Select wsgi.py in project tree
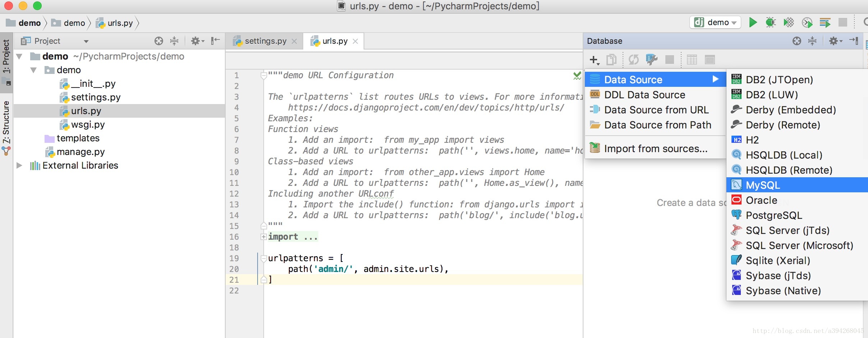Screen dimensions: 868x338 pos(88,125)
